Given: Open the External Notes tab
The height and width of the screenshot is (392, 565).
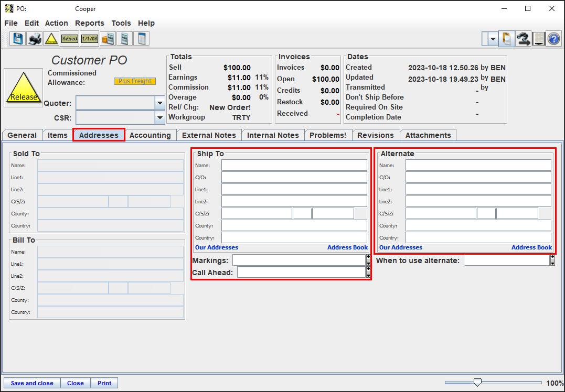Looking at the screenshot, I should pyautogui.click(x=209, y=135).
